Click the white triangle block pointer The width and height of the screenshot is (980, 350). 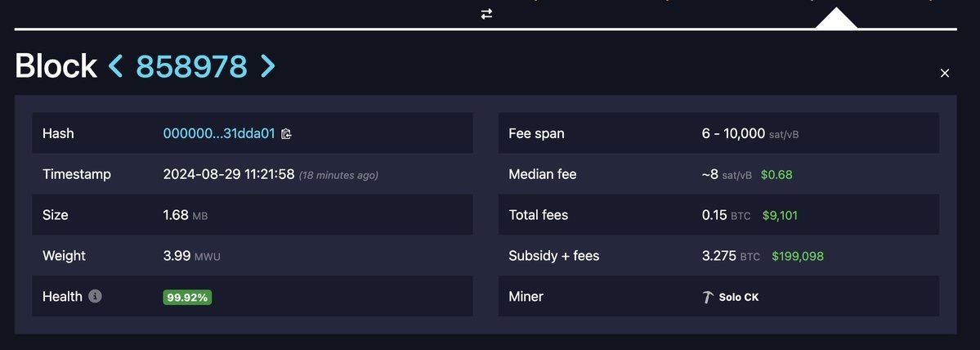pyautogui.click(x=835, y=19)
